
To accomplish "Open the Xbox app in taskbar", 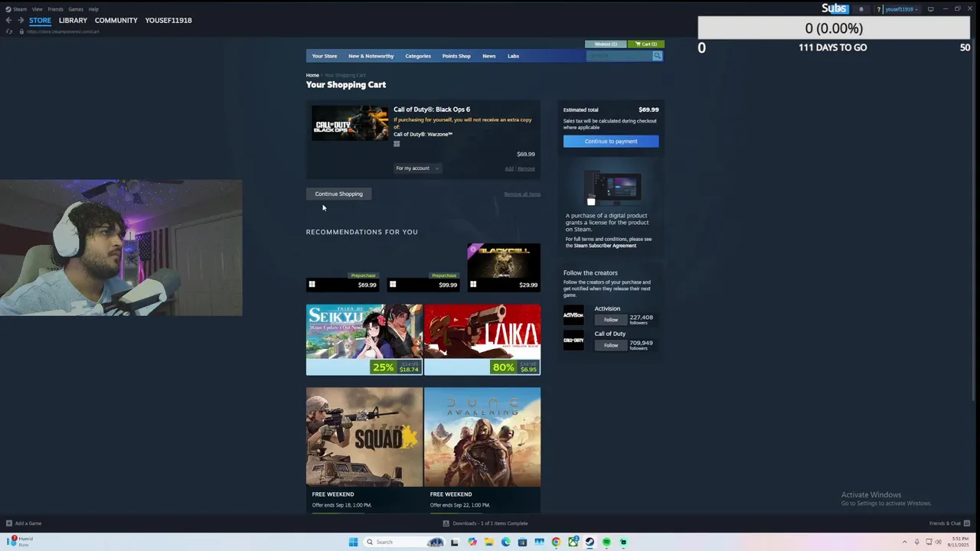I will pyautogui.click(x=573, y=542).
